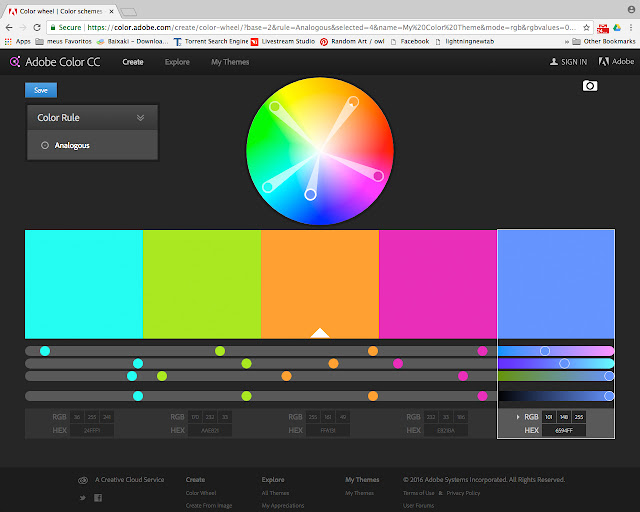The width and height of the screenshot is (640, 512).
Task: Open the Pinterest Random Art bookmark
Action: tap(352, 41)
